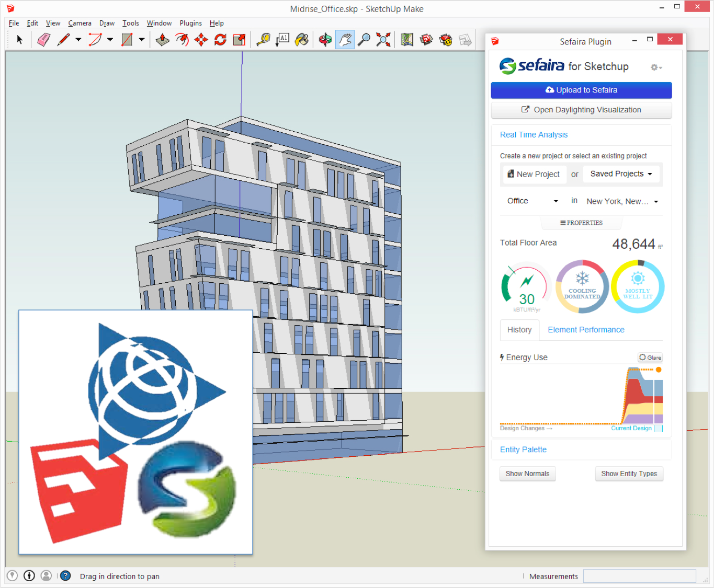714x588 pixels.
Task: Click the logo image overlay thumbnail
Action: pyautogui.click(x=135, y=432)
